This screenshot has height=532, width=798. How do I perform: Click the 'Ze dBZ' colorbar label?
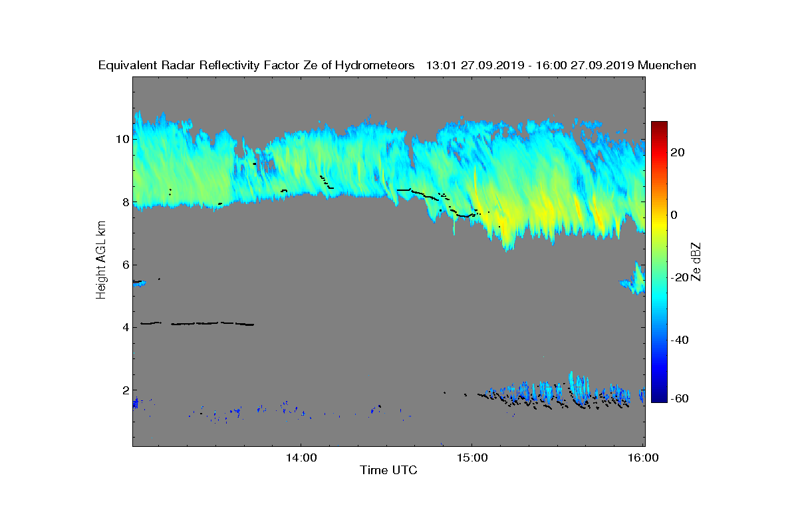pyautogui.click(x=696, y=262)
